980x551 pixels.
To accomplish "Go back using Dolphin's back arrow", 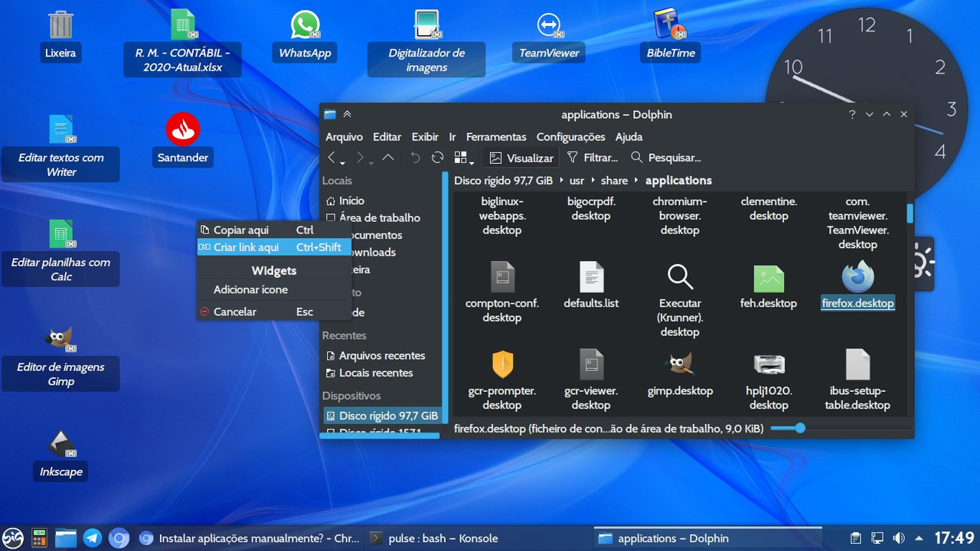I will [332, 158].
